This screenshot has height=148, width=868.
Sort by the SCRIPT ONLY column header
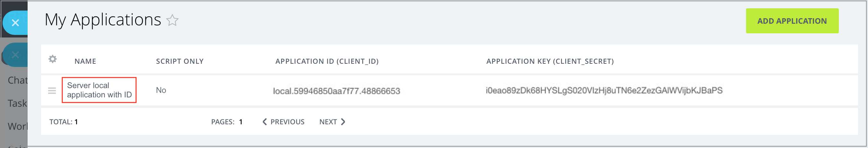pos(180,61)
